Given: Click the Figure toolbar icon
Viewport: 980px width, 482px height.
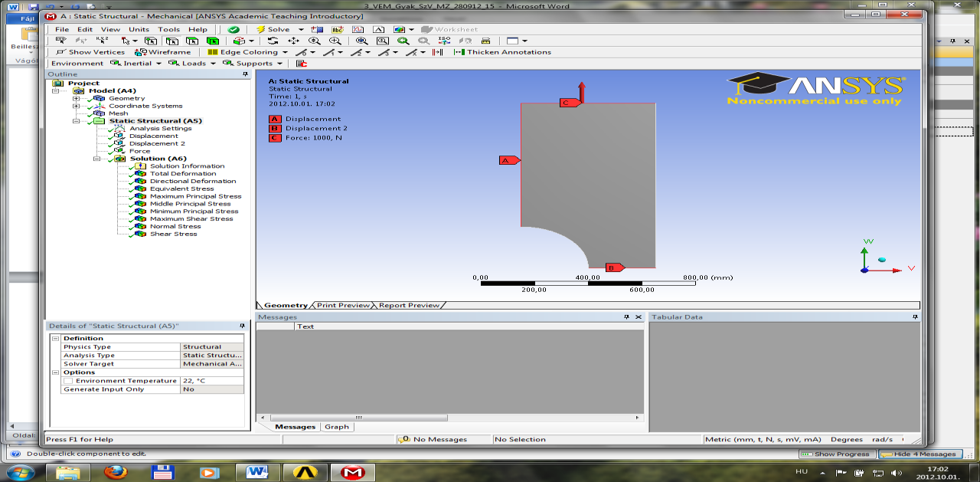Looking at the screenshot, I should (x=398, y=29).
